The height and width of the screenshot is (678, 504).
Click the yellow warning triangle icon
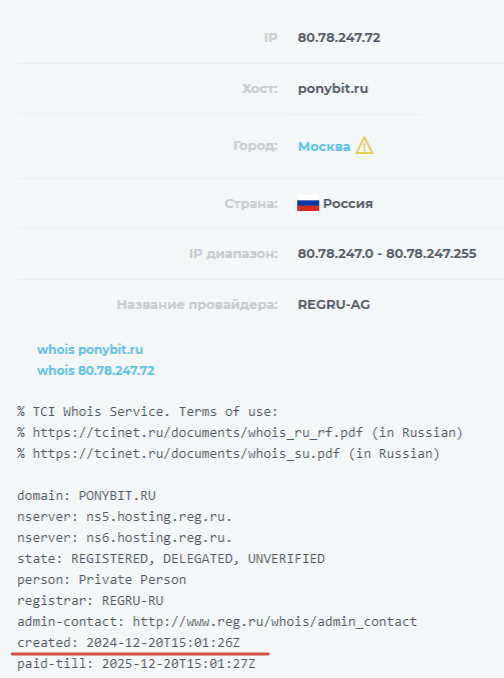364,146
